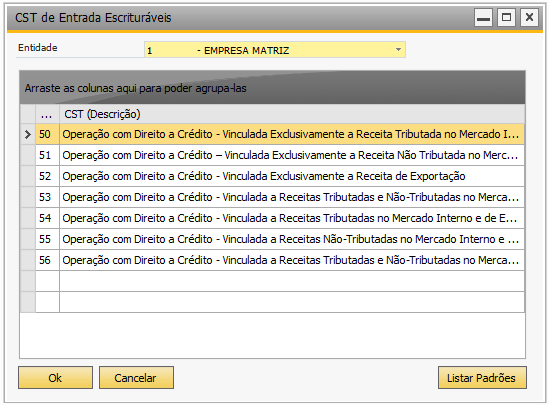Screen dimensions: 549x405
Task: Select CST code 56 row
Action: point(280,260)
